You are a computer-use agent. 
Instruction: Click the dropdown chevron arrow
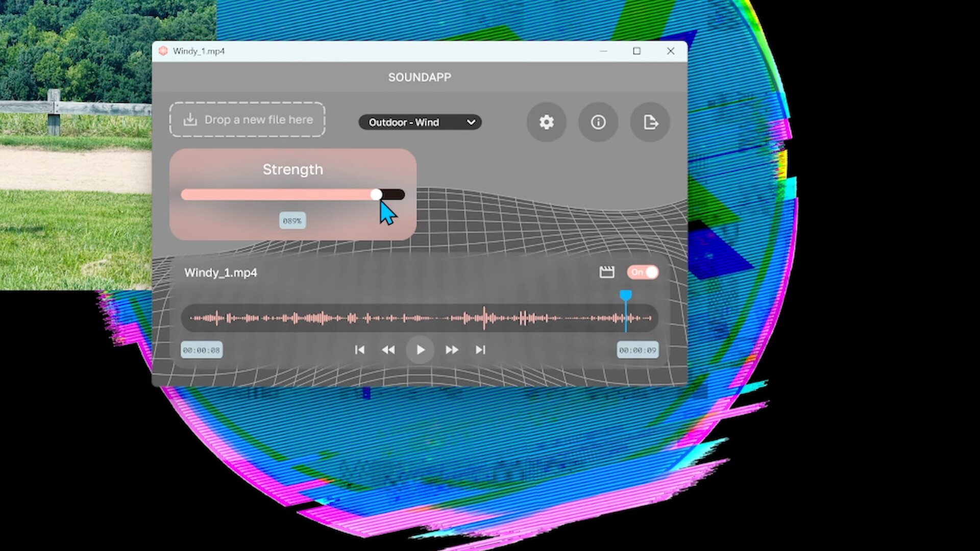471,122
